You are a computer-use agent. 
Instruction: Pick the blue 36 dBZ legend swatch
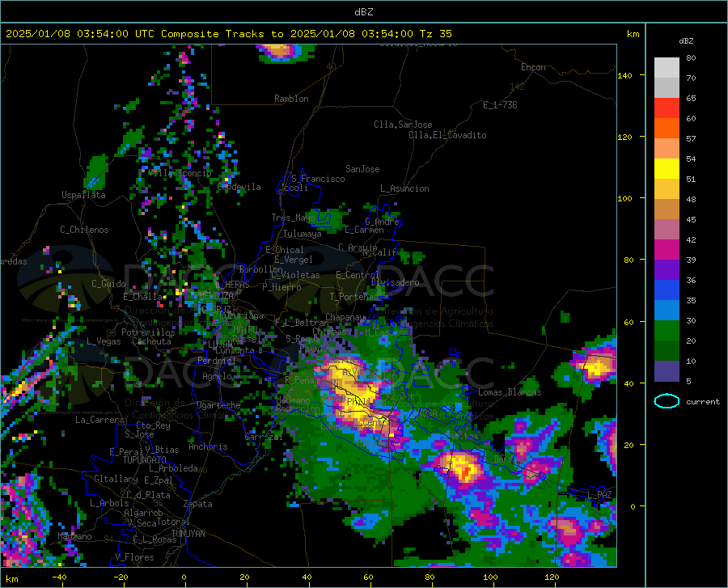click(667, 290)
